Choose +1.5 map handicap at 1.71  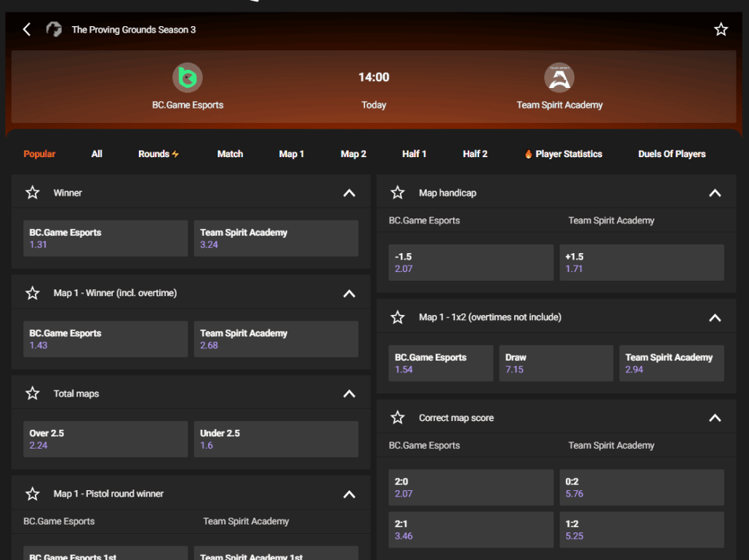click(x=641, y=263)
